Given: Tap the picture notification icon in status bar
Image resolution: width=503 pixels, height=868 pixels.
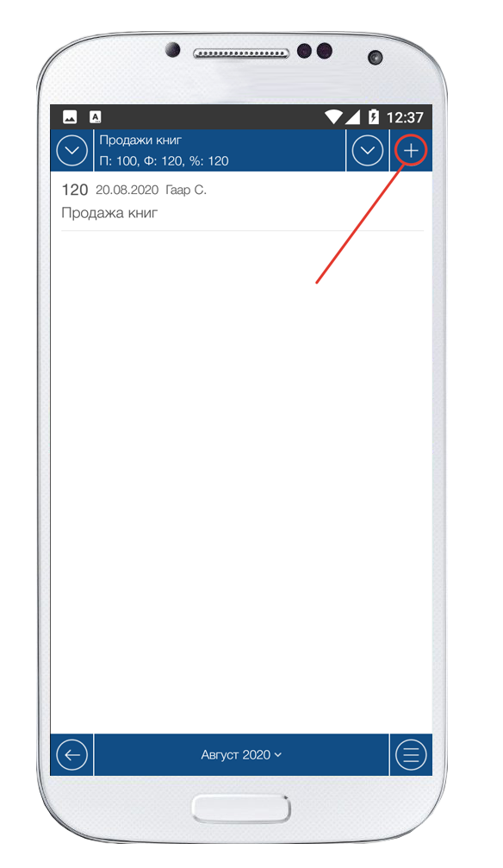Looking at the screenshot, I should tap(70, 117).
